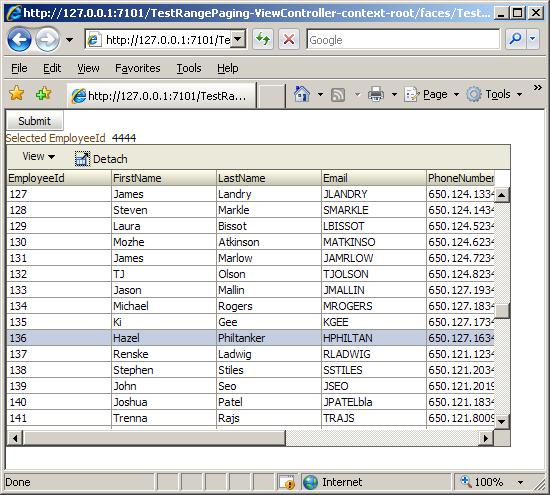Open the browser View menu
550x495 pixels.
coord(88,68)
